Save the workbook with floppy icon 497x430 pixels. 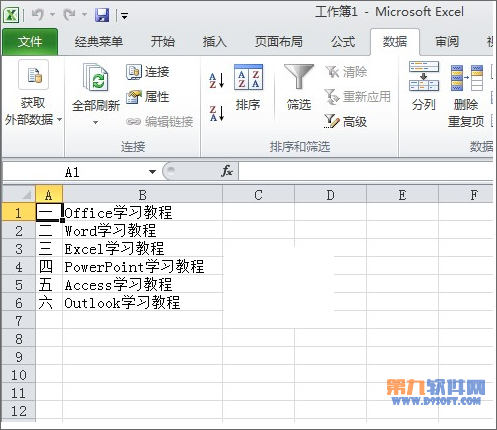click(x=102, y=15)
